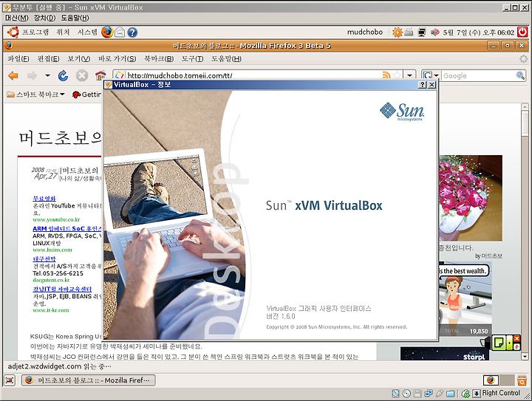Image resolution: width=532 pixels, height=401 pixels.
Task: Click the floppy disk indicator in VirtualBox status bar
Action: click(417, 393)
